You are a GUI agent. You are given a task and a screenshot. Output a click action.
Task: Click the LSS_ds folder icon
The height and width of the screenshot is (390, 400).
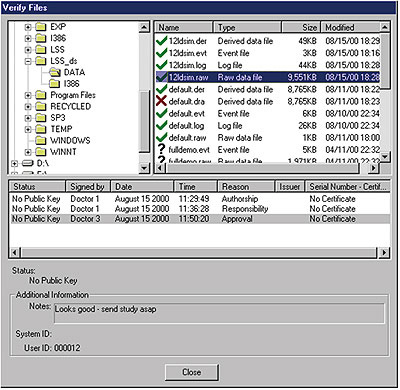coord(41,61)
